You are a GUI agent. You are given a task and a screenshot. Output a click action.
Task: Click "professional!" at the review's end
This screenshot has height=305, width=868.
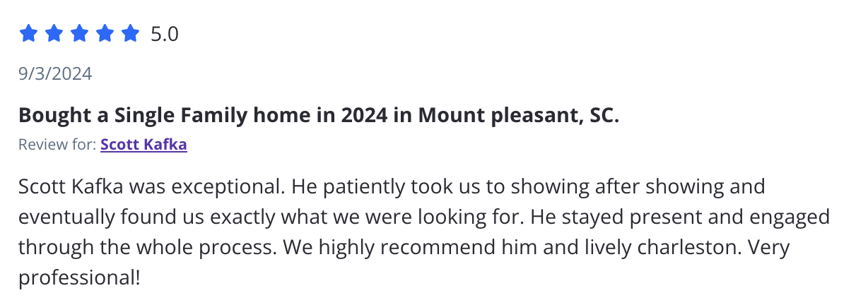79,278
